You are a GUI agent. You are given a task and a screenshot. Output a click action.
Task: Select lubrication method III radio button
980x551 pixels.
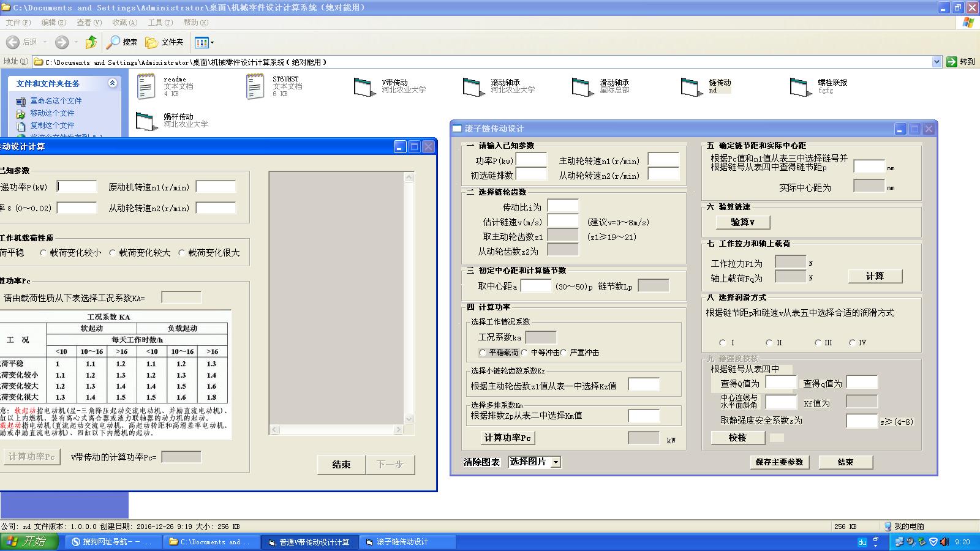pos(818,343)
